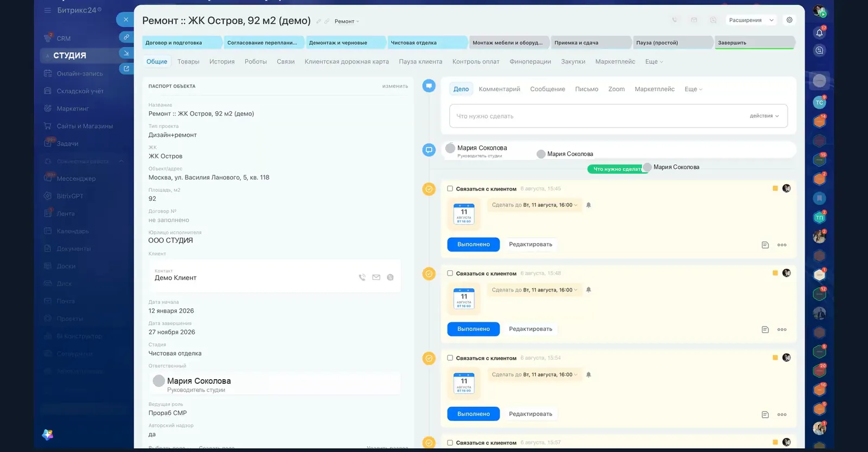This screenshot has height=452, width=868.
Task: Open the CoPilot icon at bottom left
Action: coord(48,435)
